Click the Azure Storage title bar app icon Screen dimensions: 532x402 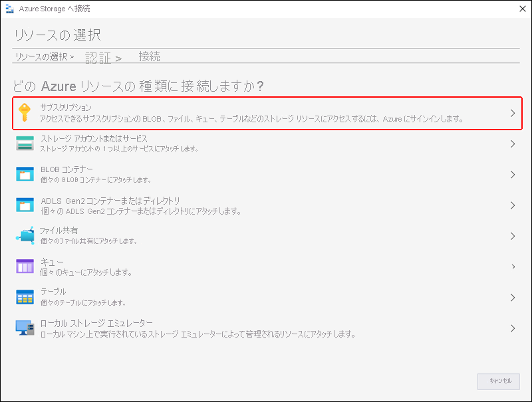coord(10,9)
